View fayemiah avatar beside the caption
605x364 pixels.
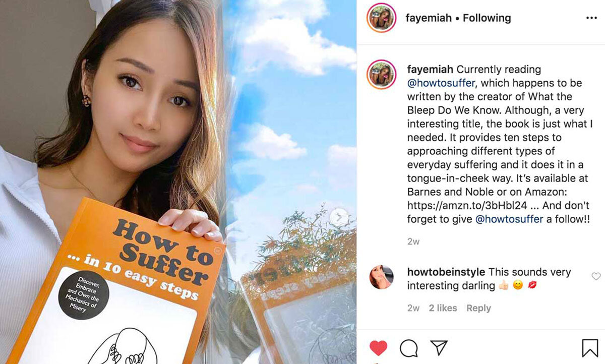coord(381,75)
